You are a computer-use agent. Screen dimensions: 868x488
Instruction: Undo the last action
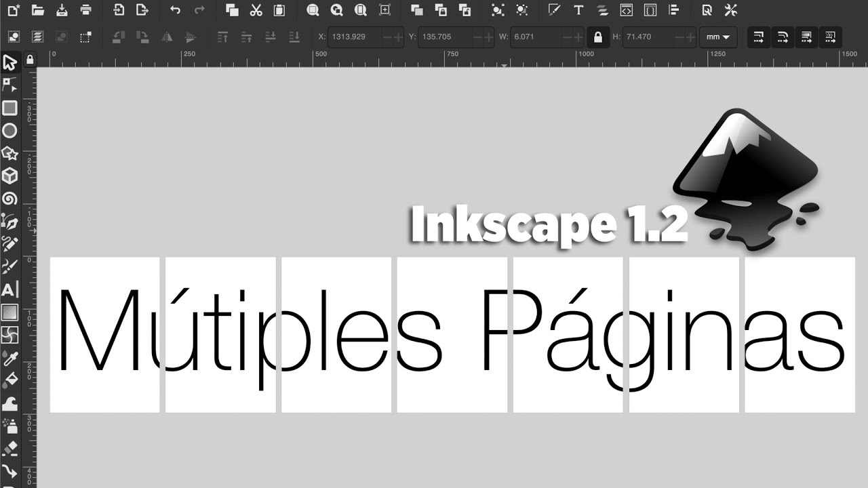point(175,10)
